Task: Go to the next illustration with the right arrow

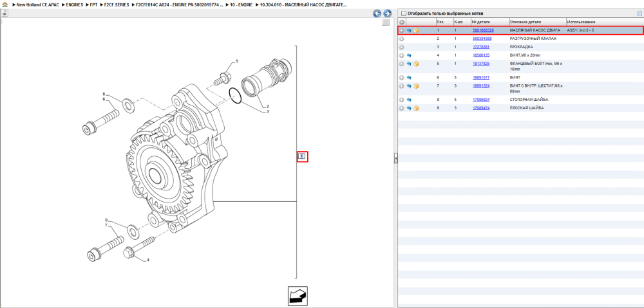Action: pos(386,14)
